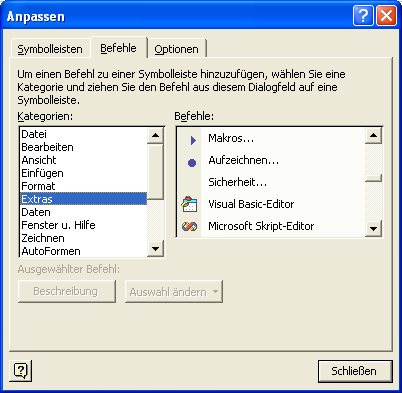Image resolution: width=402 pixels, height=393 pixels.
Task: Click the Beschreibung button
Action: coord(67,291)
